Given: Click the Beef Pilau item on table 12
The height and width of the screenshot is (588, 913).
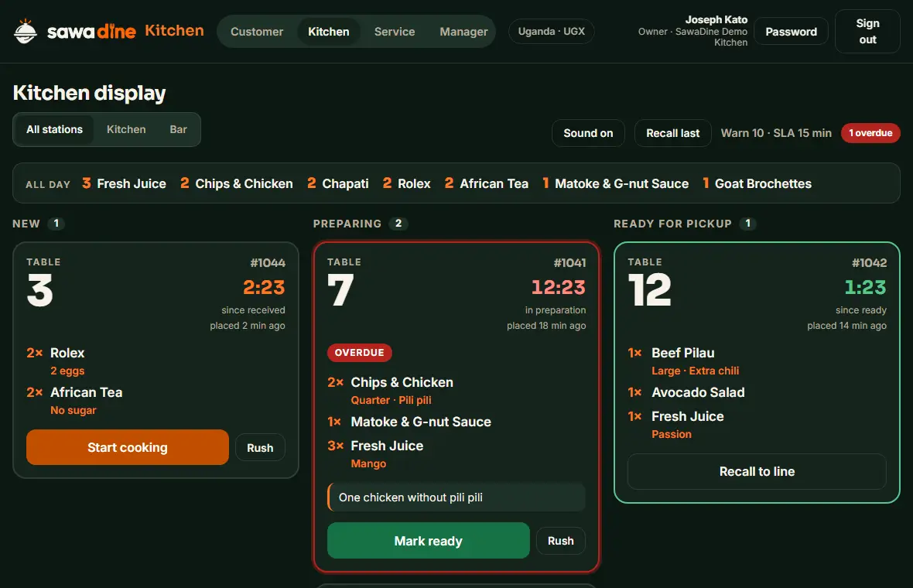Looking at the screenshot, I should (683, 353).
